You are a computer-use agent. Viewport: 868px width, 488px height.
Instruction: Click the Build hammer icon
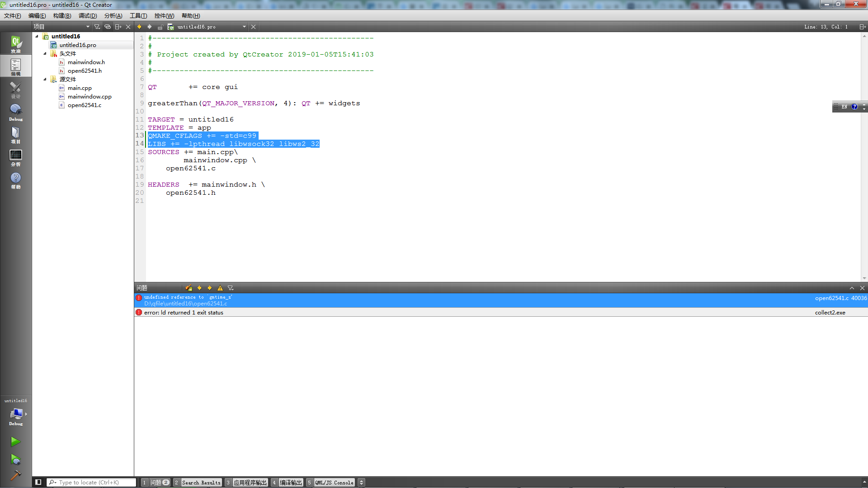click(x=15, y=475)
